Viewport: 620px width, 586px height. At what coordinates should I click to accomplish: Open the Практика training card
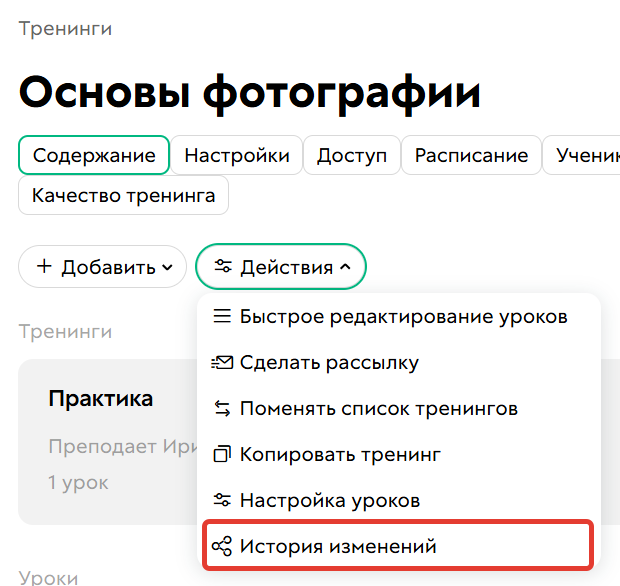pos(108,442)
